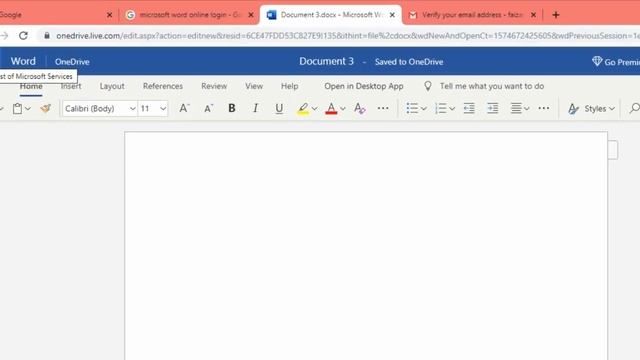Open font color dropdown arrow
Viewport: 640px width, 360px height.
click(342, 109)
